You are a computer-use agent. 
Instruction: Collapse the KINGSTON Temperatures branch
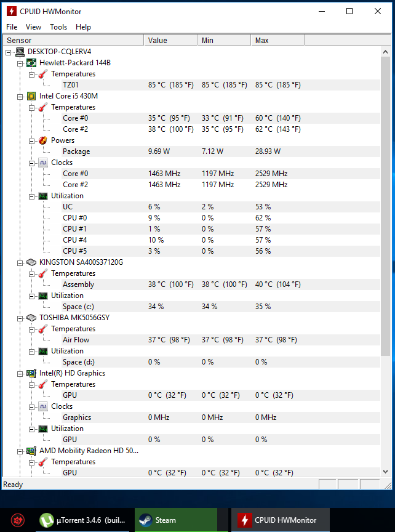[31, 274]
